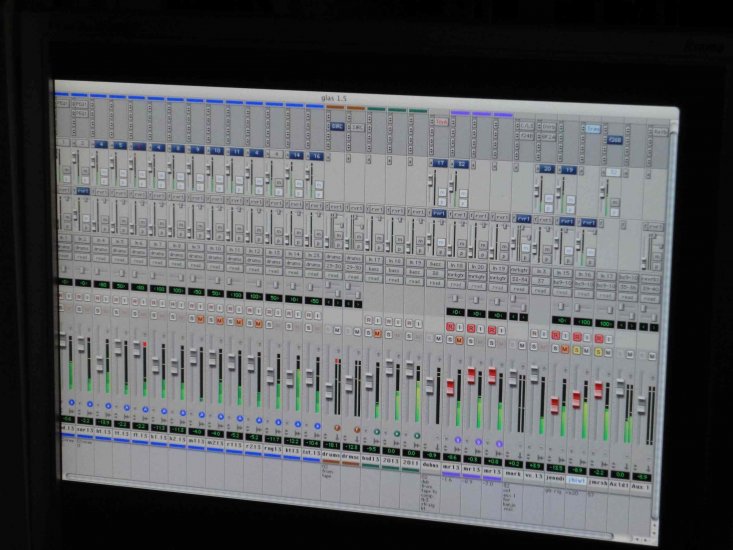
Task: Open bsd1.5 automation mode read selector
Action: pos(374,279)
